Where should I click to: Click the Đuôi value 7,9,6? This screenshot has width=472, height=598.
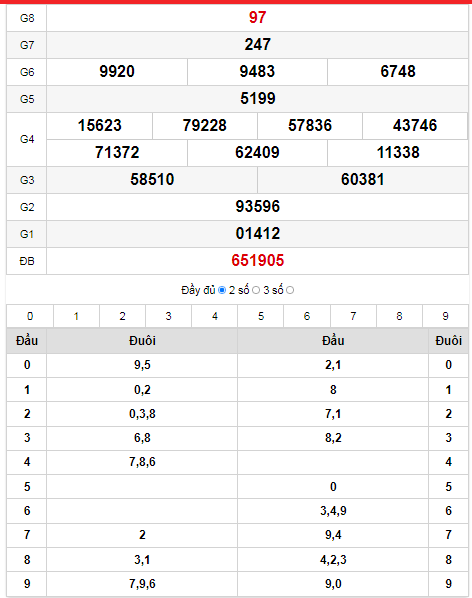[x=142, y=584]
